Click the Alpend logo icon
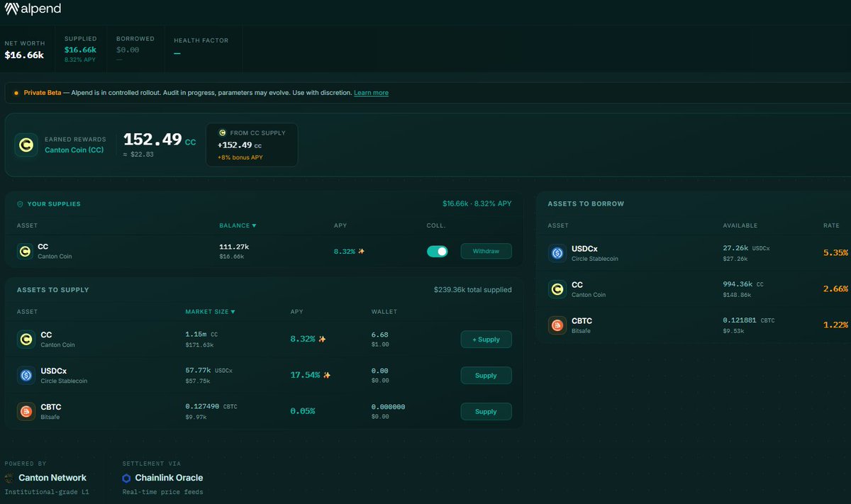851x504 pixels. point(12,9)
